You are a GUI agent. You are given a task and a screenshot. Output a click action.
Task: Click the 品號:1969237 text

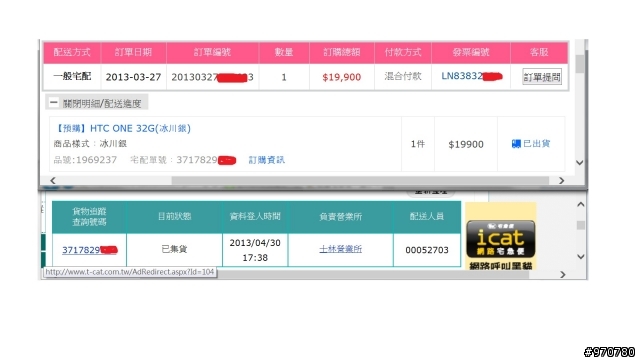(x=85, y=160)
